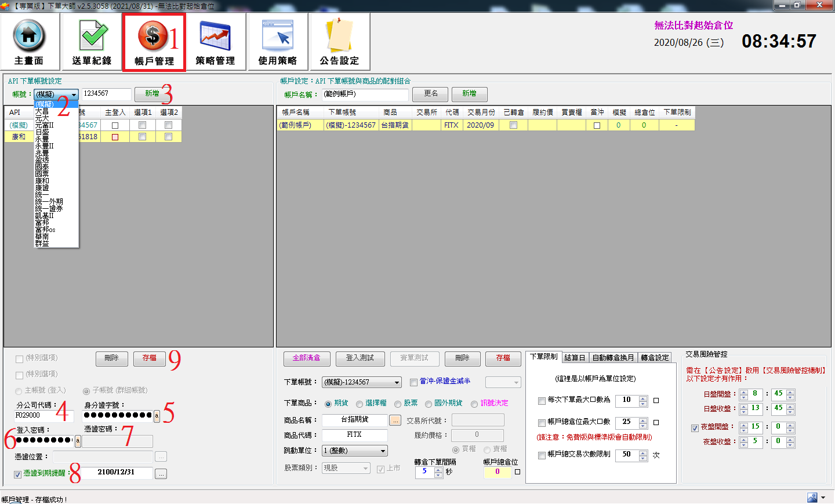Toggle 選項2 checkbox in the (模擬) row
Image resolution: width=835 pixels, height=504 pixels.
[x=168, y=125]
